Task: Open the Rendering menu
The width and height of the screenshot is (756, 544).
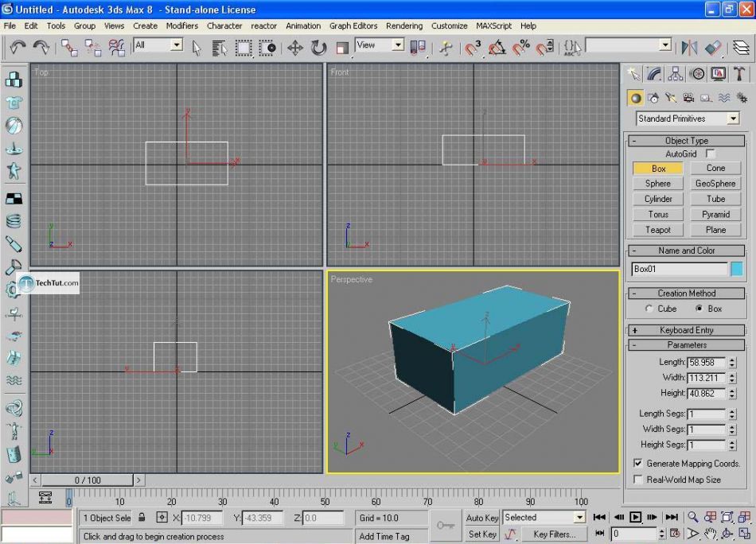Action: pos(404,25)
